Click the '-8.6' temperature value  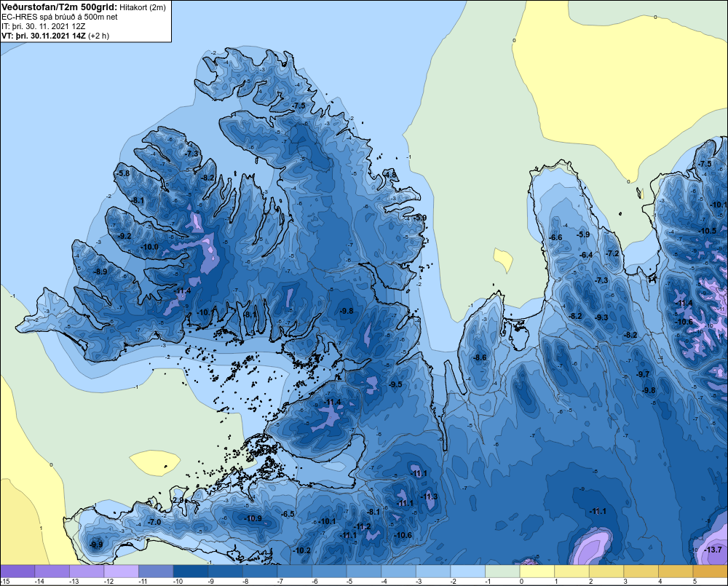pos(480,357)
